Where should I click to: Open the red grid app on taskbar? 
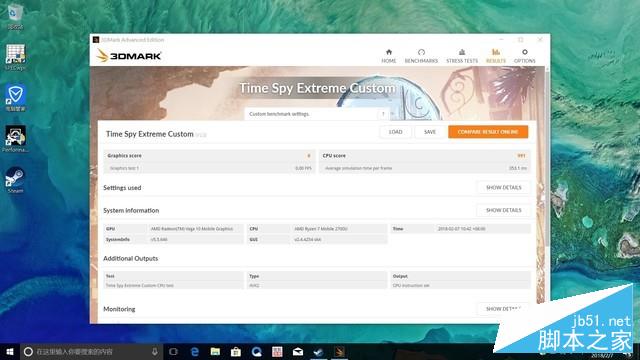pyautogui.click(x=277, y=351)
